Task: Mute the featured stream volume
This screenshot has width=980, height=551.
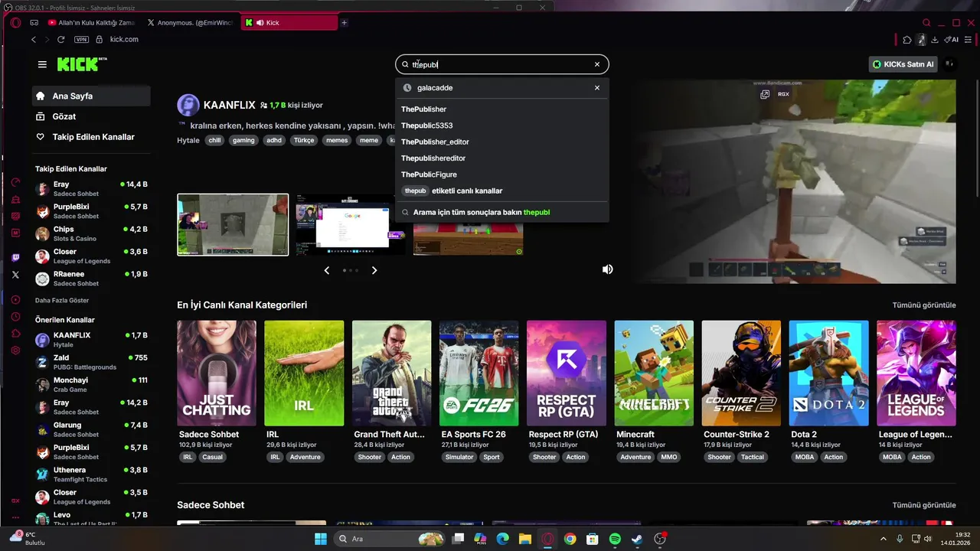Action: click(608, 269)
